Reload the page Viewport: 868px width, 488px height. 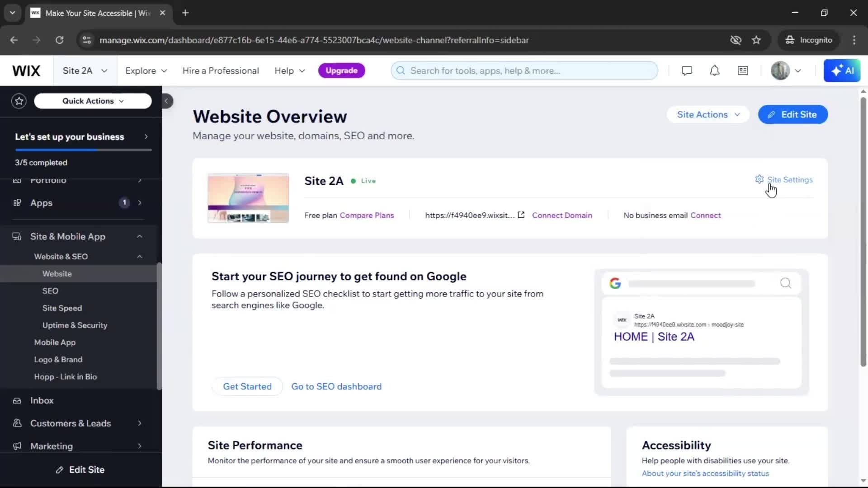pyautogui.click(x=59, y=40)
